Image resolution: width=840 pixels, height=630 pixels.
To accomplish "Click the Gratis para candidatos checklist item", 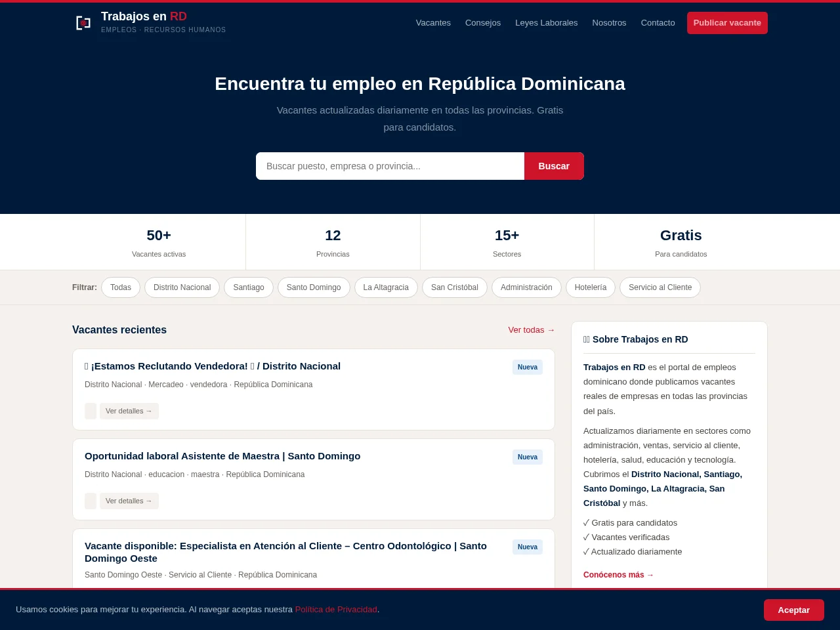I will tap(630, 523).
